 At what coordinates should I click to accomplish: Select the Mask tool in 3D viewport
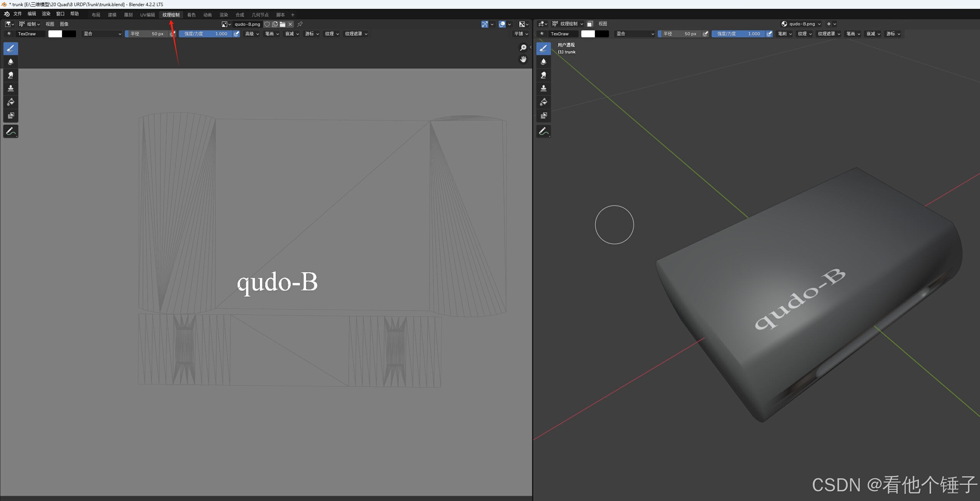pos(544,115)
